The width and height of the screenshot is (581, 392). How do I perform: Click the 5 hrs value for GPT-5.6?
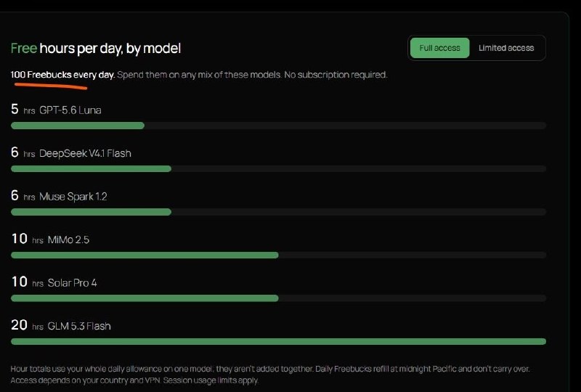[23, 110]
